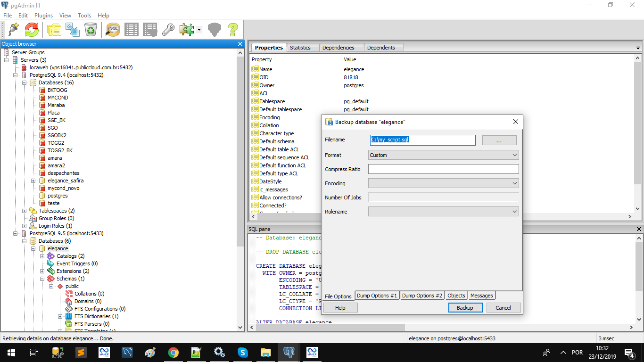Click the Add server connection plug icon
This screenshot has height=362, width=644.
pyautogui.click(x=13, y=30)
